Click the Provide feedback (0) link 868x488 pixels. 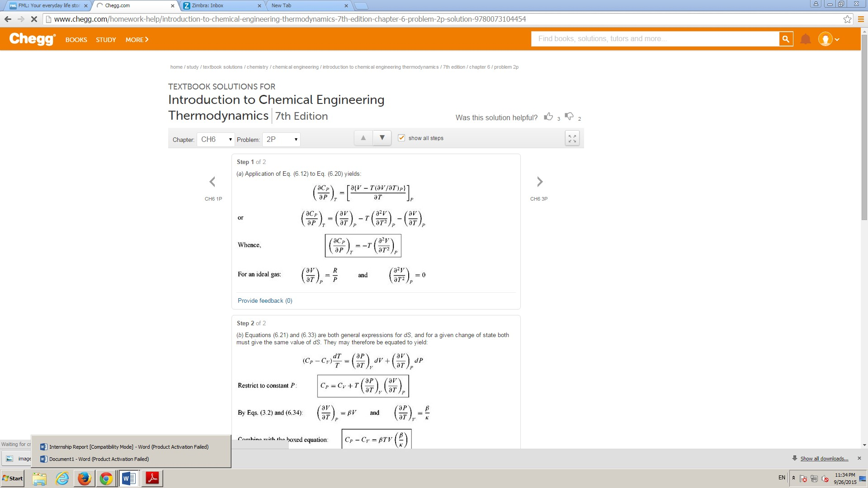(x=265, y=300)
